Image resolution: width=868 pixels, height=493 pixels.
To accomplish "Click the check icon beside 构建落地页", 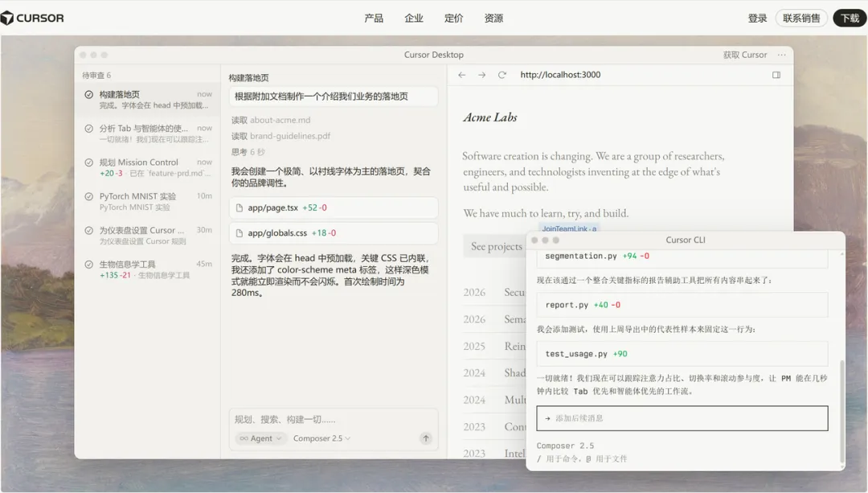I will 88,94.
